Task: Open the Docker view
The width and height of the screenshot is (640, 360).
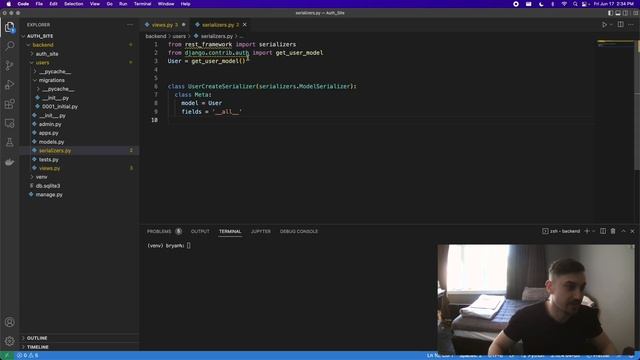Action: (9, 162)
